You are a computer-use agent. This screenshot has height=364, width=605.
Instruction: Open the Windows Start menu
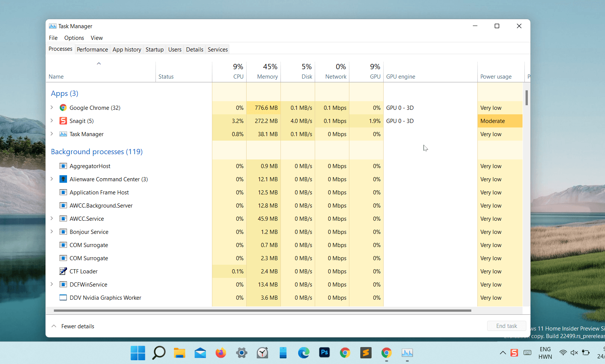pyautogui.click(x=138, y=353)
